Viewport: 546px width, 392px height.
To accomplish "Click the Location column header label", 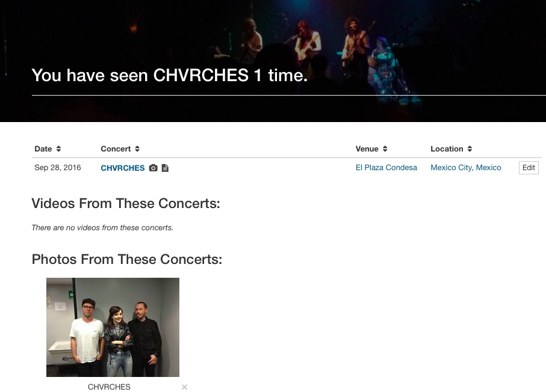I will point(447,149).
